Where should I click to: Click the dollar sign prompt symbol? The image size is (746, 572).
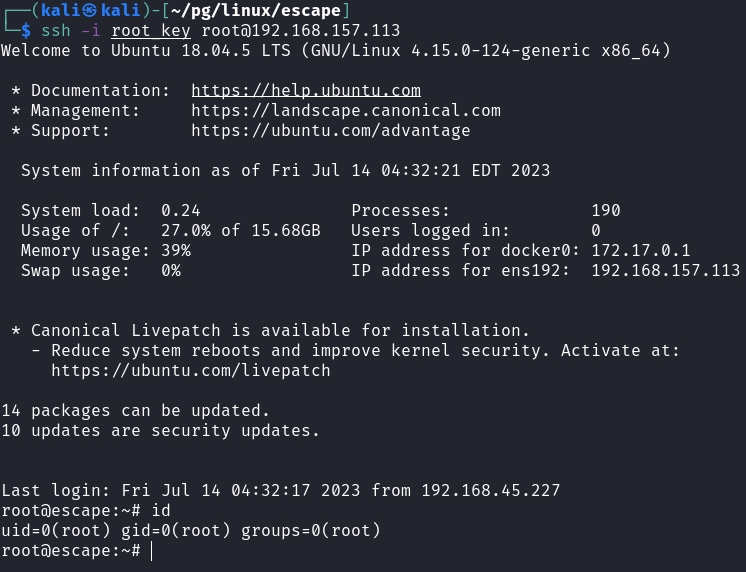point(26,31)
